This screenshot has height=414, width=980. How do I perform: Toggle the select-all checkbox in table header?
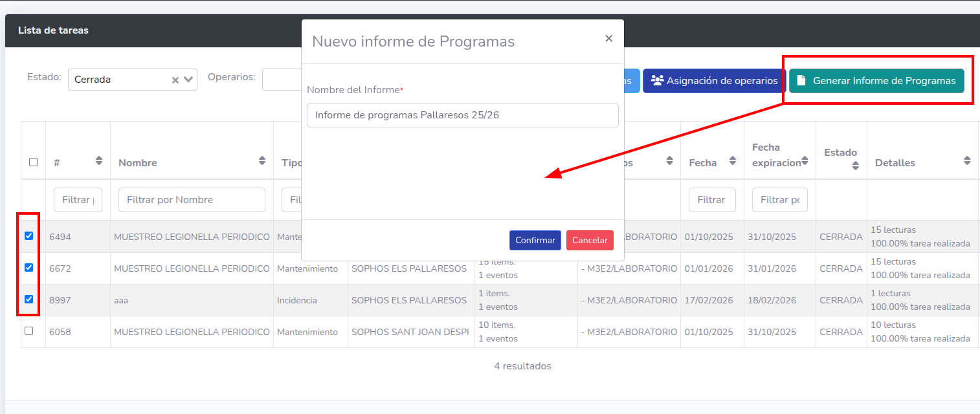[x=33, y=162]
